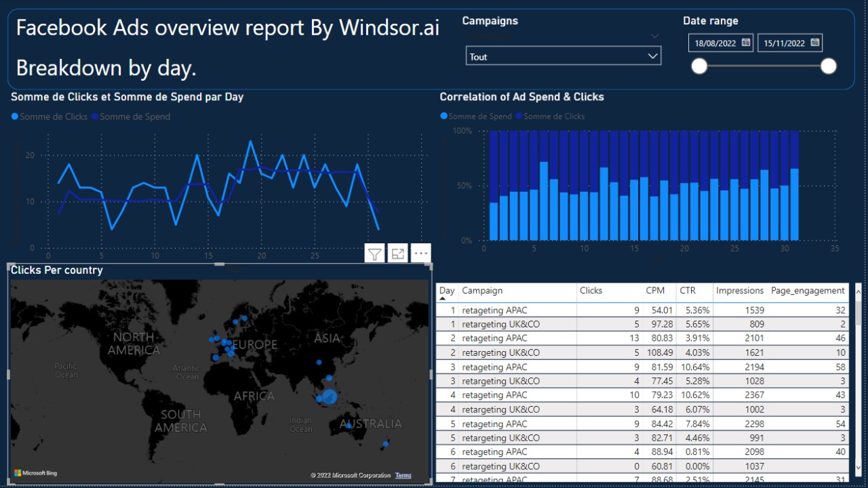The width and height of the screenshot is (868, 488).
Task: Click Somme de Spend legend in correlation chart
Action: 476,116
